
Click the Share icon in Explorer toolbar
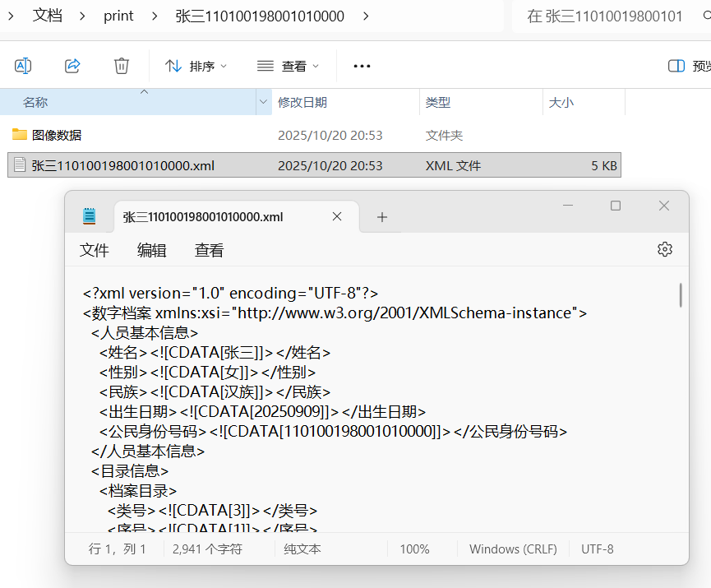(72, 66)
